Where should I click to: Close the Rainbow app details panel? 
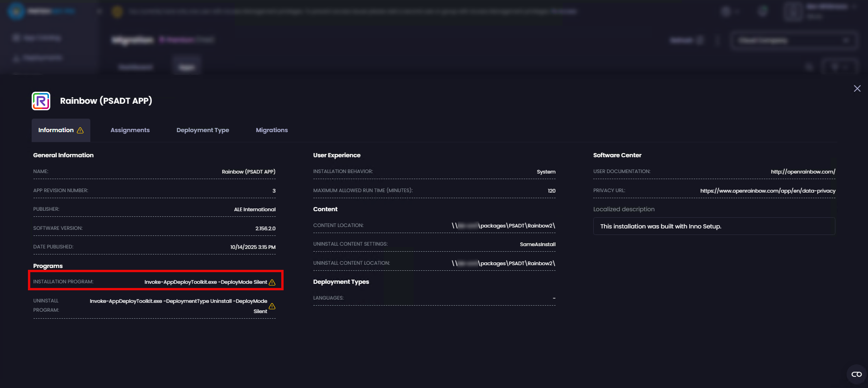click(x=857, y=88)
